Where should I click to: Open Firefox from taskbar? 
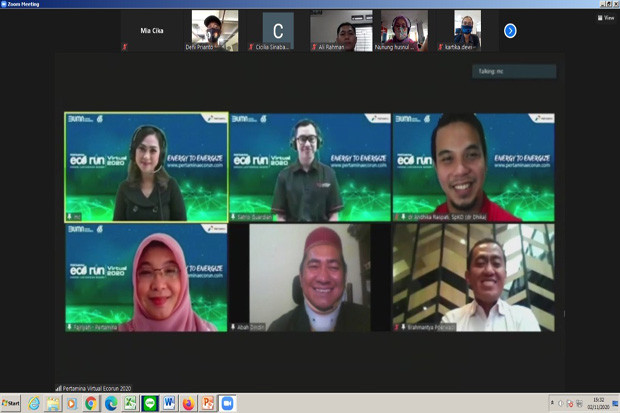tap(189, 403)
